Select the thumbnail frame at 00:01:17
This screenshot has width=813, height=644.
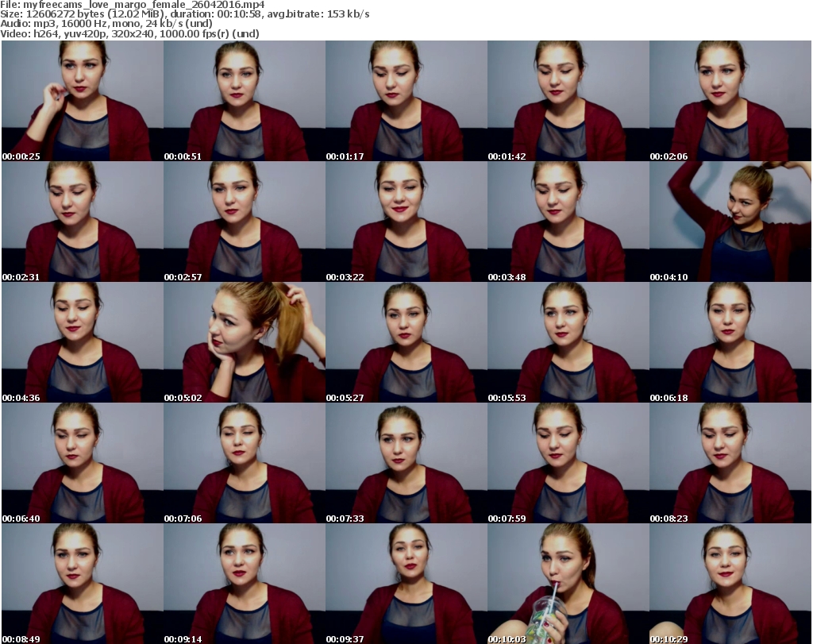(x=406, y=101)
